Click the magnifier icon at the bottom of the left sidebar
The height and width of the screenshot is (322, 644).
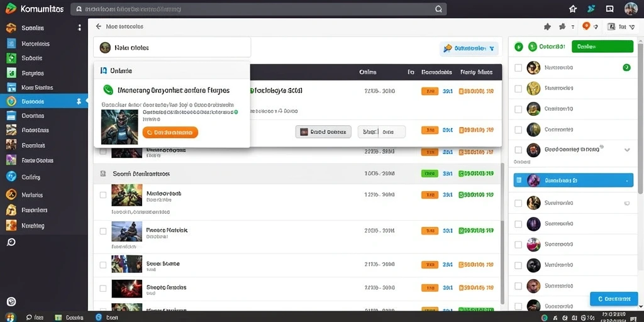pos(11,242)
